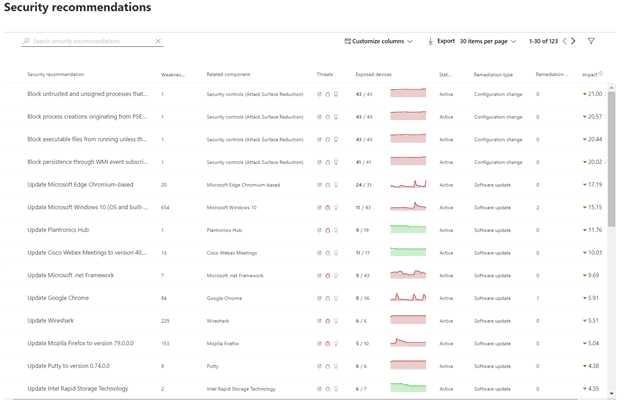
Task: Click the Export button
Action: click(x=441, y=41)
